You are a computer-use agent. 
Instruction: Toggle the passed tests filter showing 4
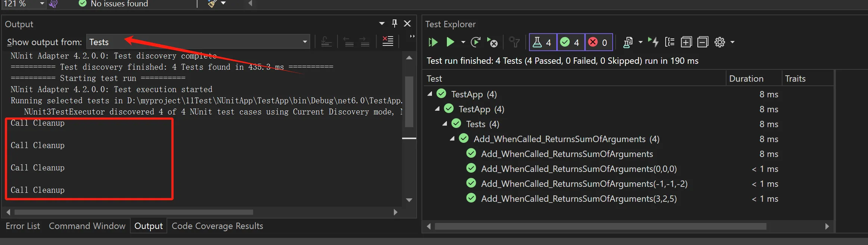coord(571,42)
